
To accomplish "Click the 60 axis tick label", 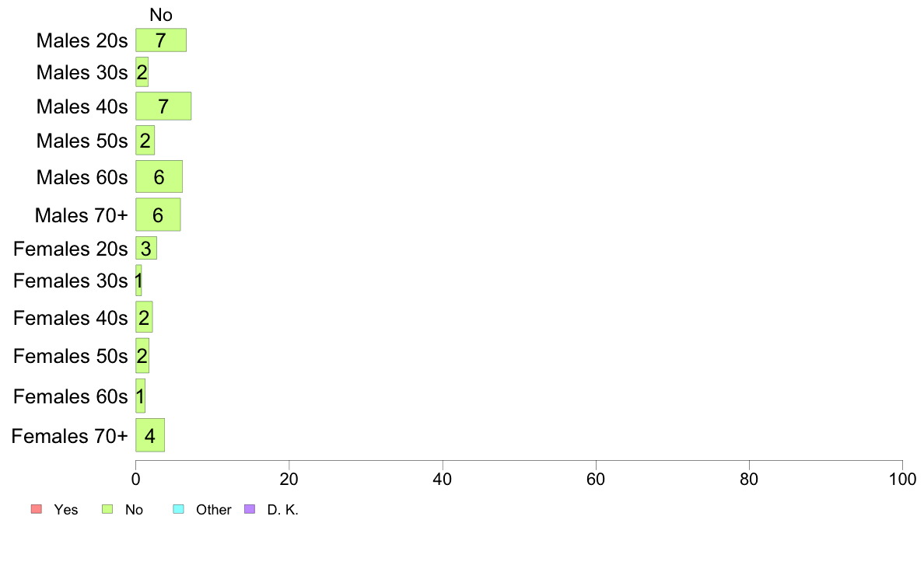I will [596, 480].
